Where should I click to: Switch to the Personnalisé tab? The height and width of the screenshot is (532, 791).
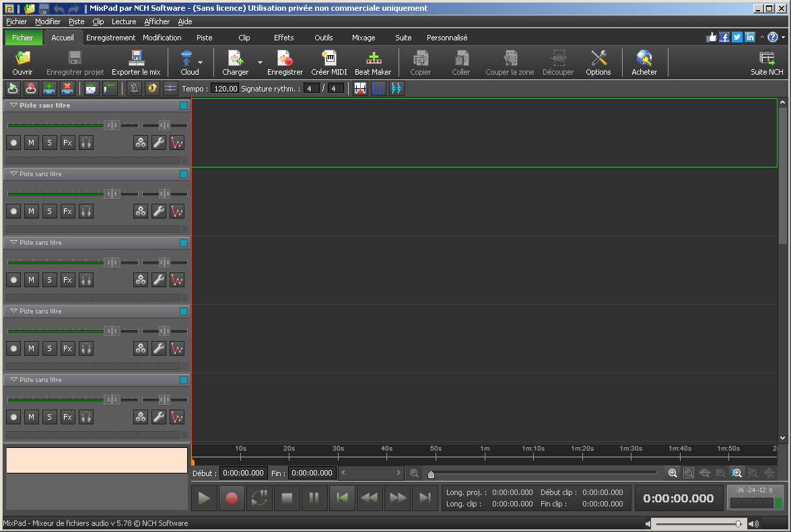(447, 38)
